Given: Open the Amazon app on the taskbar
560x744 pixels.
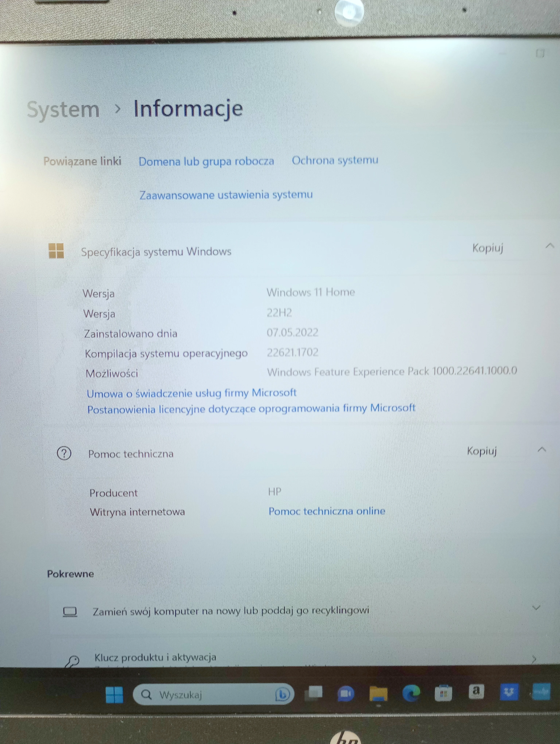Looking at the screenshot, I should click(476, 691).
